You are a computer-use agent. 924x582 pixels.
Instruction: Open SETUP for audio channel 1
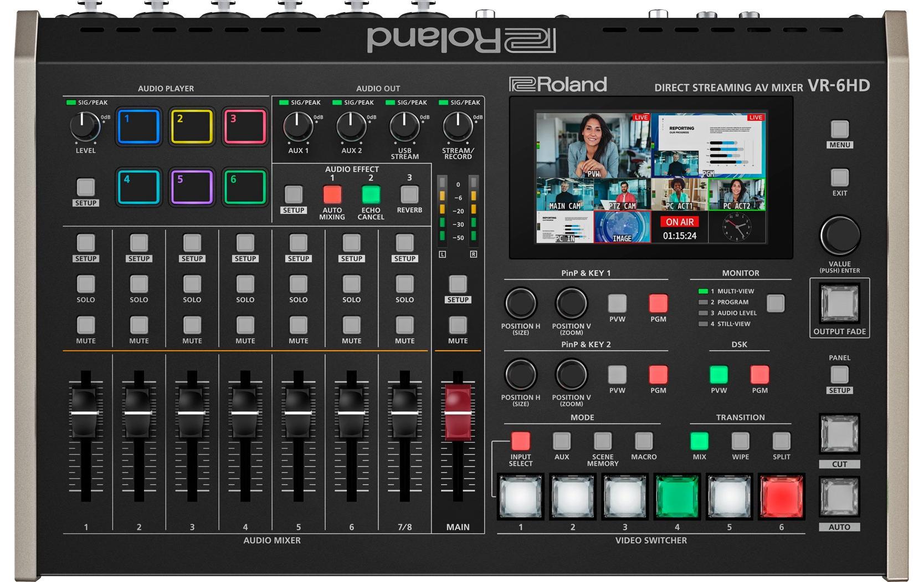(x=85, y=242)
